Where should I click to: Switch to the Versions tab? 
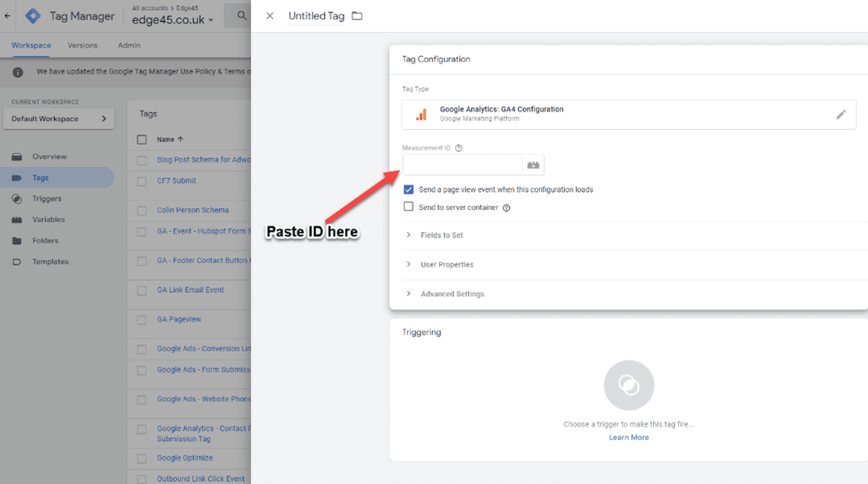(x=83, y=45)
